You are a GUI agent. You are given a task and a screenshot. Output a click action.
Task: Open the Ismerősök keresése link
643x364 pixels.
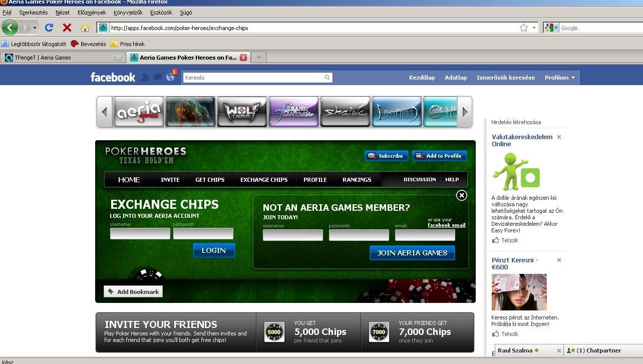click(506, 78)
